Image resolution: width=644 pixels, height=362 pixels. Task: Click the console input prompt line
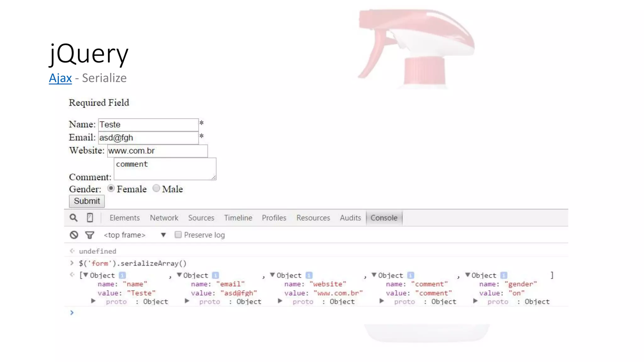pyautogui.click(x=316, y=313)
